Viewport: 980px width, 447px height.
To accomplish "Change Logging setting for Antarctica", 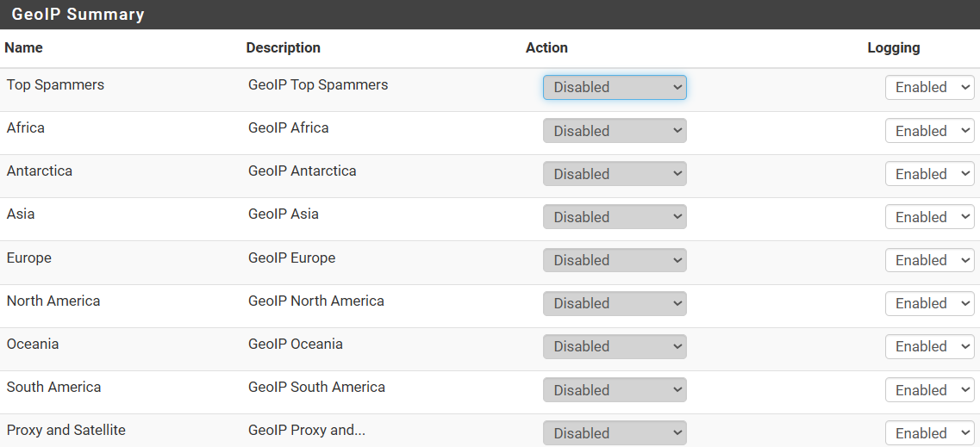I will [x=929, y=174].
